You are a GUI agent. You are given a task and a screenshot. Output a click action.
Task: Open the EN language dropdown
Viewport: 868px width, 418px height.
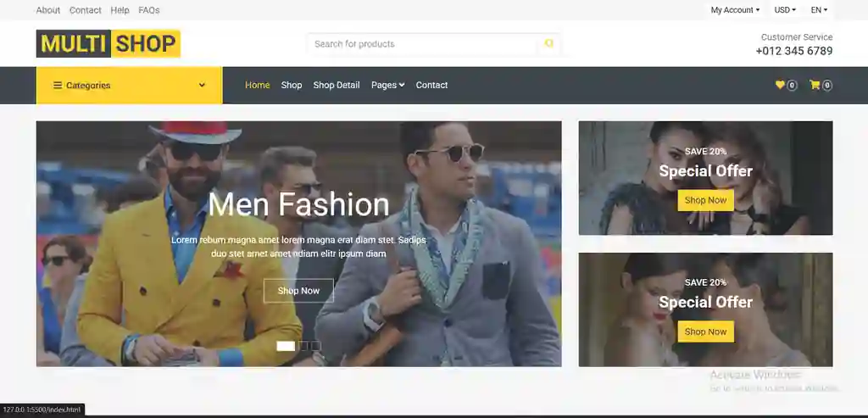pos(820,10)
